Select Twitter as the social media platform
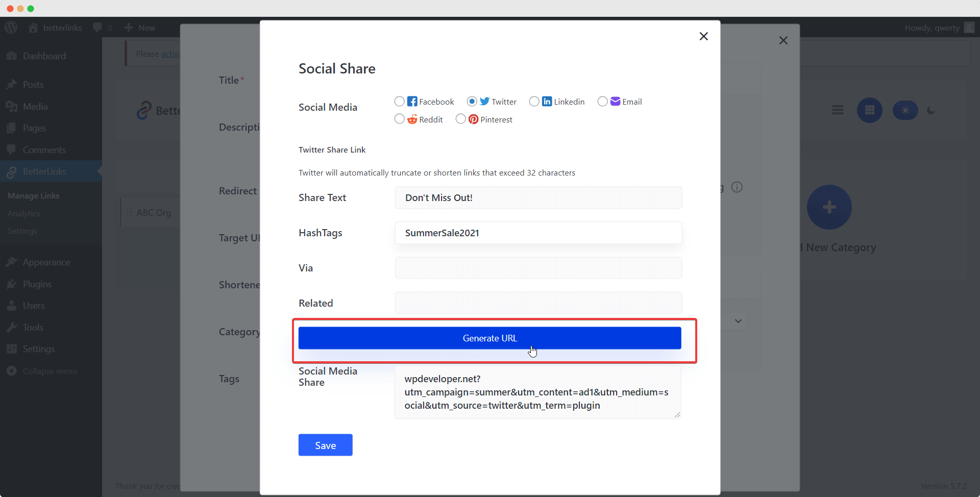The width and height of the screenshot is (980, 497). [472, 102]
